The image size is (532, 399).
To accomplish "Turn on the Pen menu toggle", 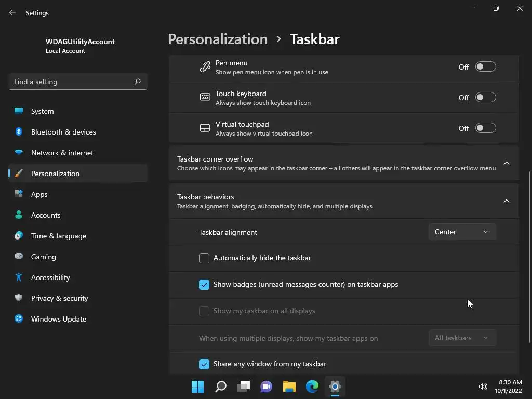I will 486,67.
